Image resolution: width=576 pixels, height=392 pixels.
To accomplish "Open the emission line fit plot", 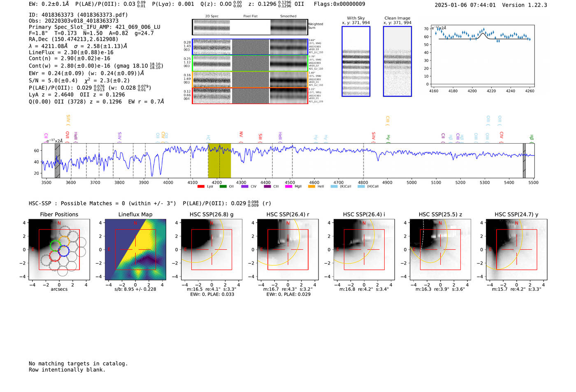I will pyautogui.click(x=482, y=56).
